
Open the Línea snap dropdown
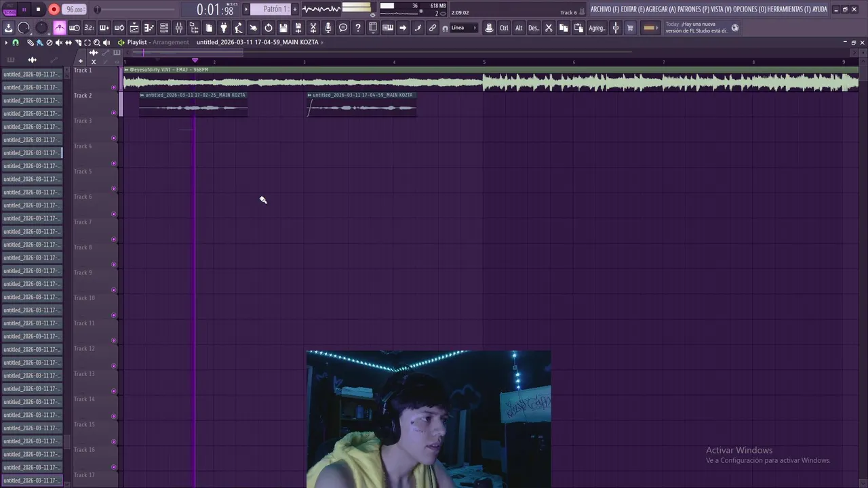point(464,28)
